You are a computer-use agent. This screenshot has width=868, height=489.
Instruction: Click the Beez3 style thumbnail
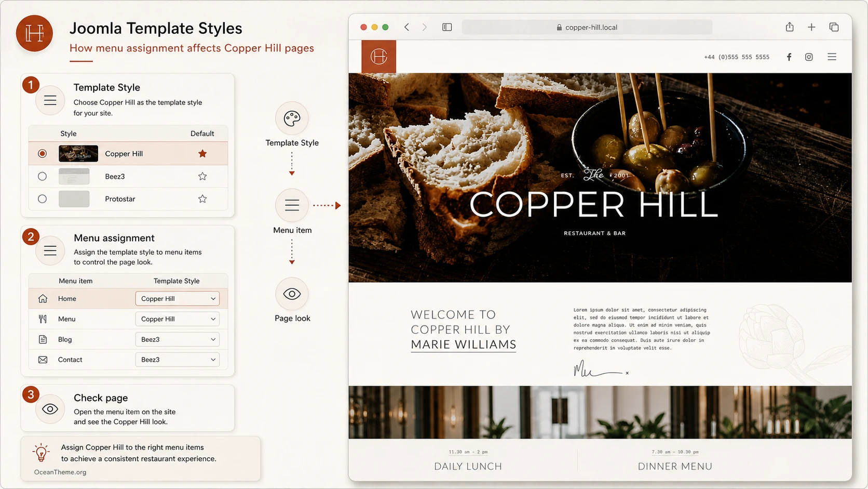coord(74,177)
